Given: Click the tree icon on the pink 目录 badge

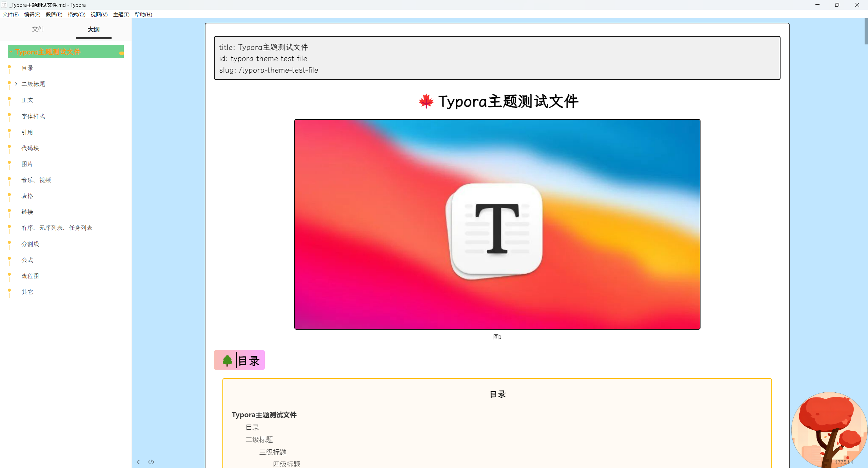Looking at the screenshot, I should click(x=227, y=360).
